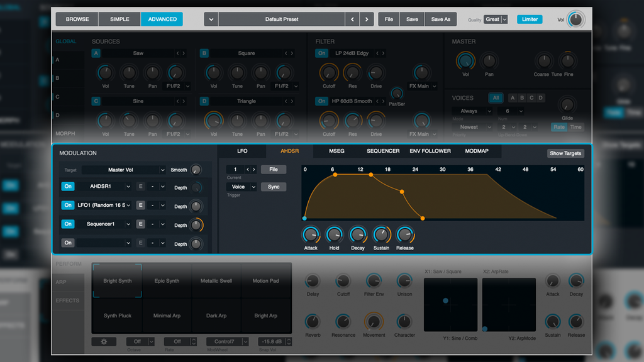The width and height of the screenshot is (644, 362).
Task: Adjust the Smooth knob next to Target
Action: (194, 170)
